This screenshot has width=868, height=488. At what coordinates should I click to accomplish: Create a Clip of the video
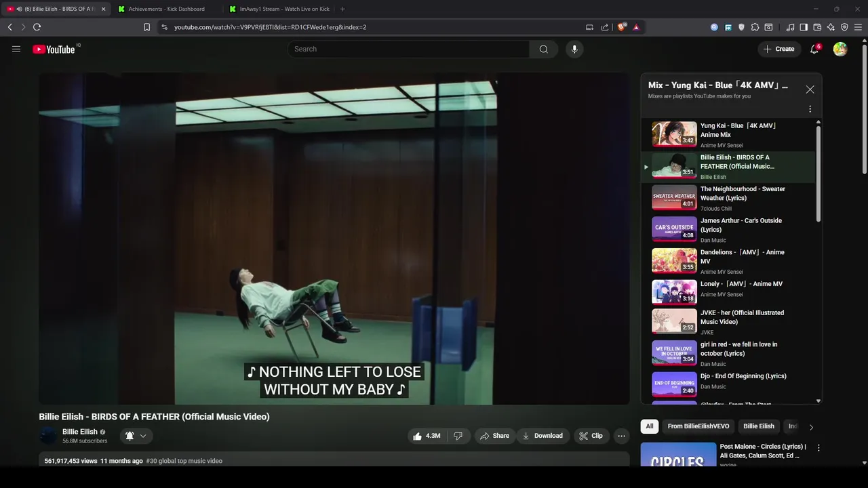point(591,436)
